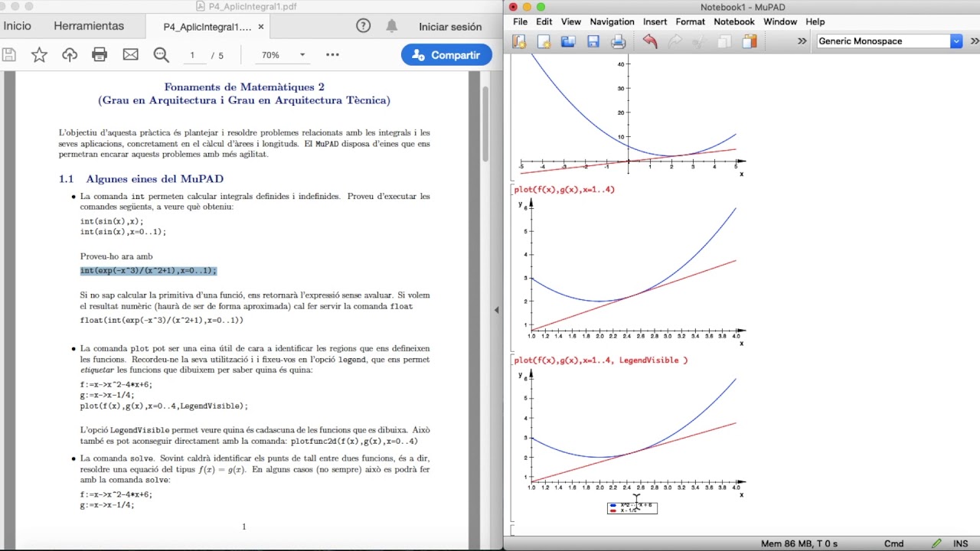
Task: Switch to the Herramientas tab
Action: [89, 26]
